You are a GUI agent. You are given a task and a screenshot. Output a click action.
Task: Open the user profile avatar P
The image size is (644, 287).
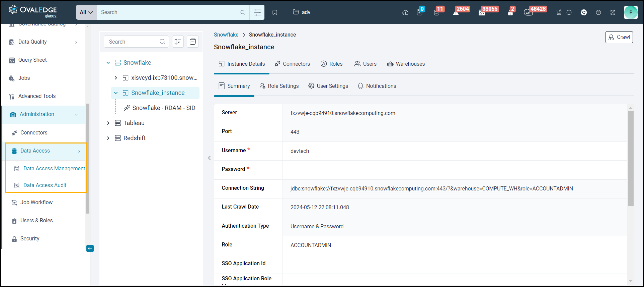pyautogui.click(x=631, y=12)
